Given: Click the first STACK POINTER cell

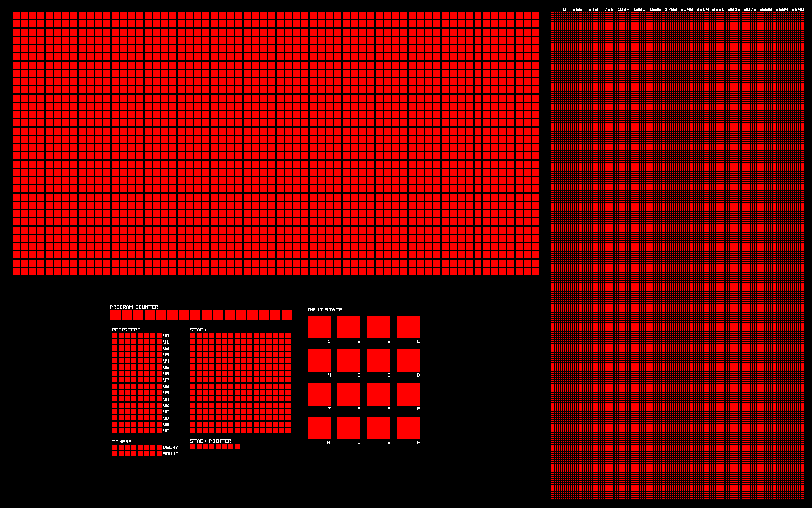Looking at the screenshot, I should (192, 446).
